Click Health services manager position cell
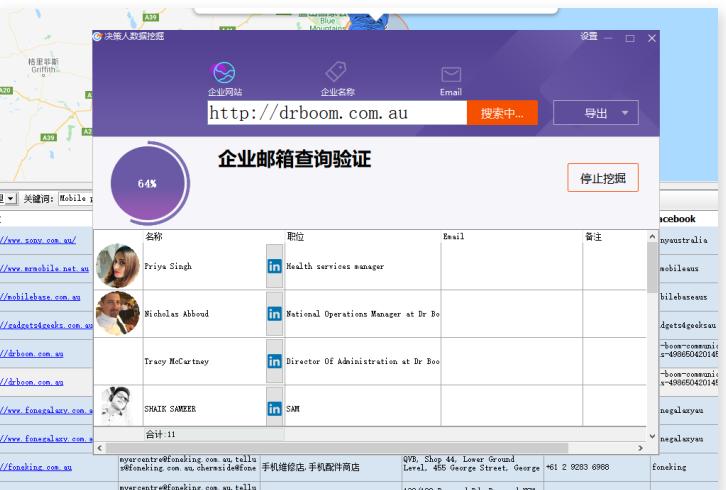Viewport: 726px width, 490px height. tap(363, 266)
